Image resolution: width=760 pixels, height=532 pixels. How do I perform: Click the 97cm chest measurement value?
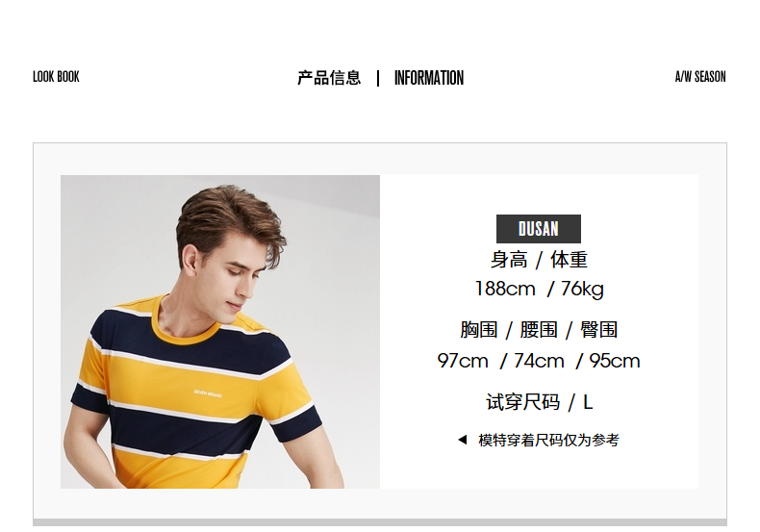click(463, 361)
